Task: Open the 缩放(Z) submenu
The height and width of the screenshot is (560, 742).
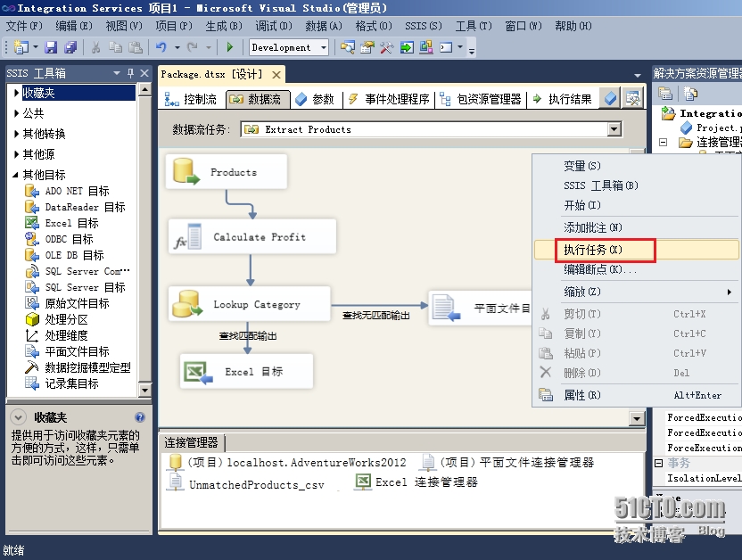Action: pos(637,292)
